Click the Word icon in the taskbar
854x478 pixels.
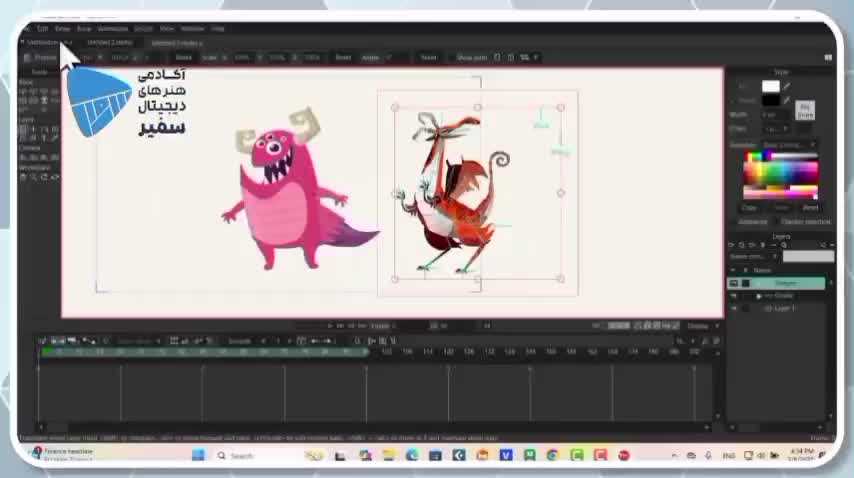[506, 455]
